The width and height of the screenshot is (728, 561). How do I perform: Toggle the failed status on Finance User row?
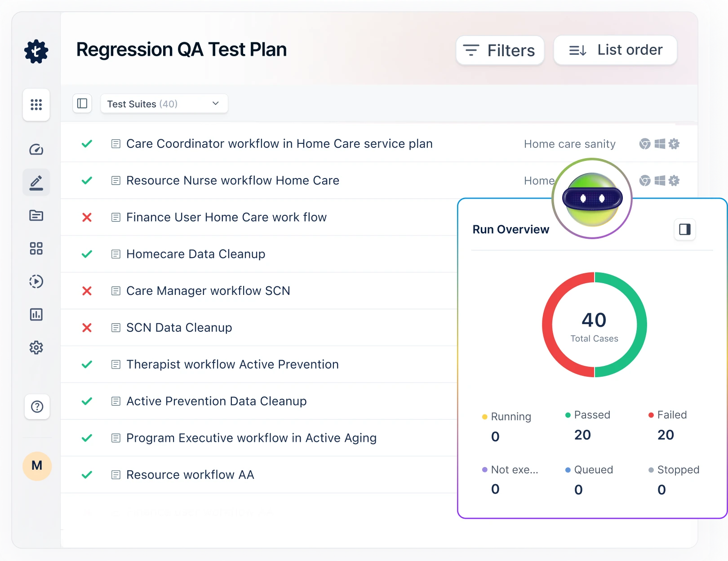[x=87, y=217]
